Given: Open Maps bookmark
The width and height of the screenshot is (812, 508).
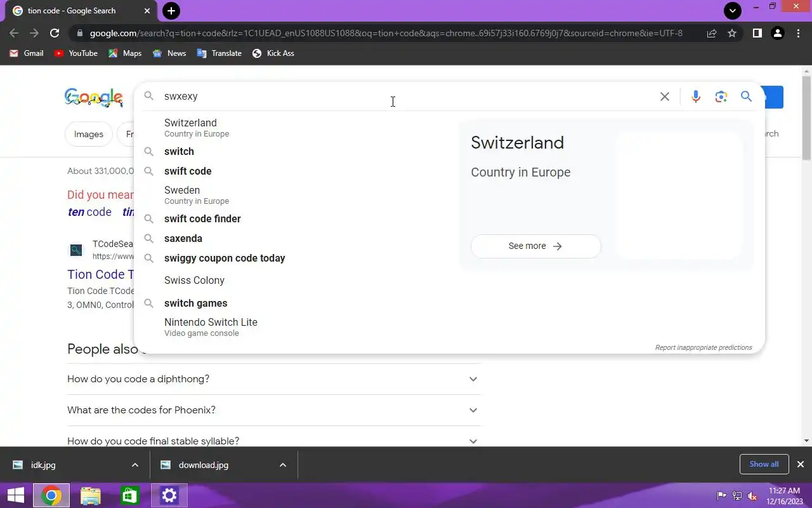Looking at the screenshot, I should click(125, 53).
